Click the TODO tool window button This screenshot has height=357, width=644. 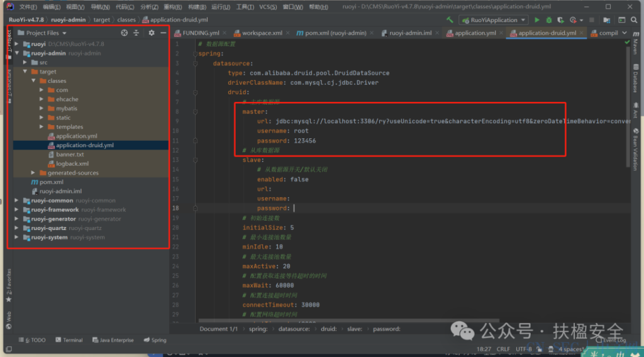coord(32,340)
